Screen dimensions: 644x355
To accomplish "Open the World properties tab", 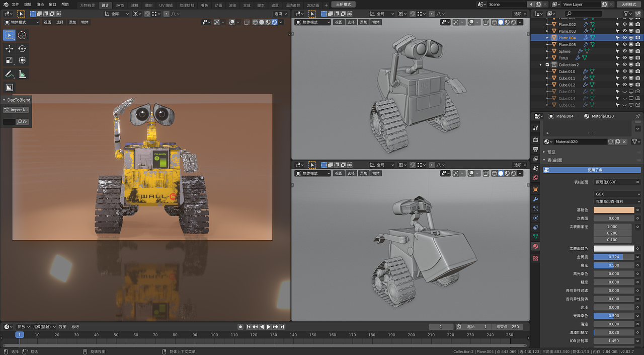I will coord(536,177).
